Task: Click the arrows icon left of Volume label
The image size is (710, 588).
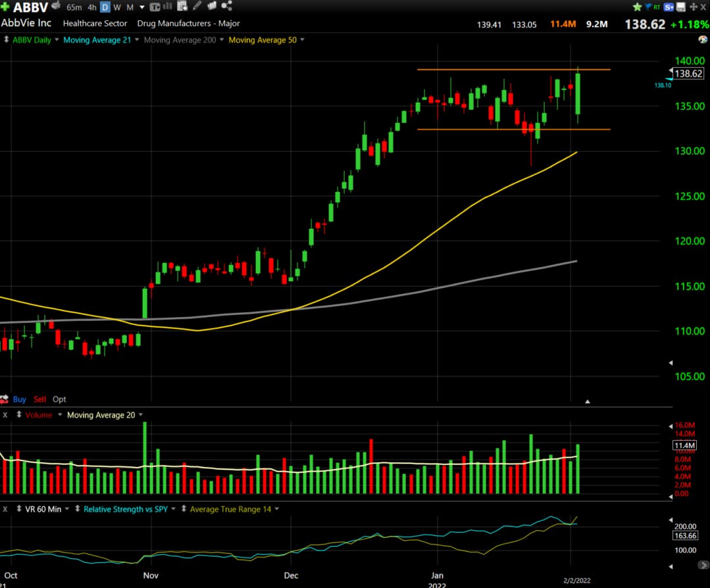Action: (x=19, y=414)
